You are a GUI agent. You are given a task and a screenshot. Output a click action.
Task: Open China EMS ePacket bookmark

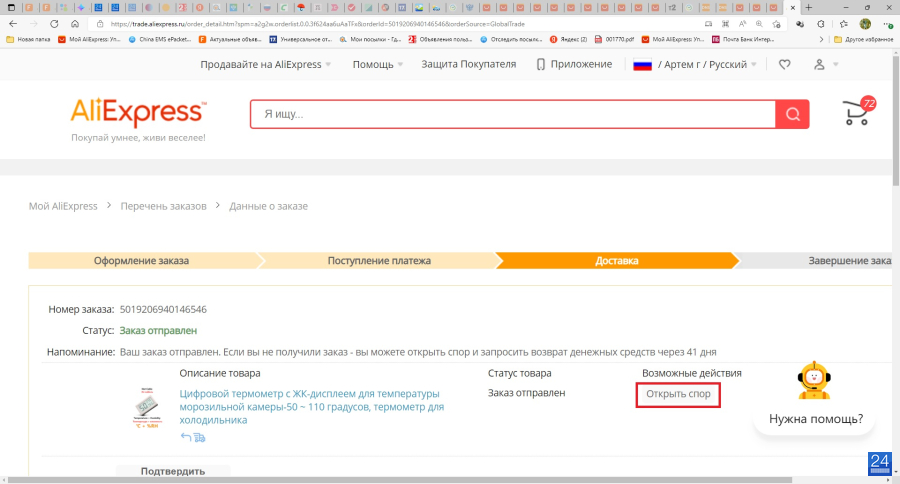(x=160, y=39)
